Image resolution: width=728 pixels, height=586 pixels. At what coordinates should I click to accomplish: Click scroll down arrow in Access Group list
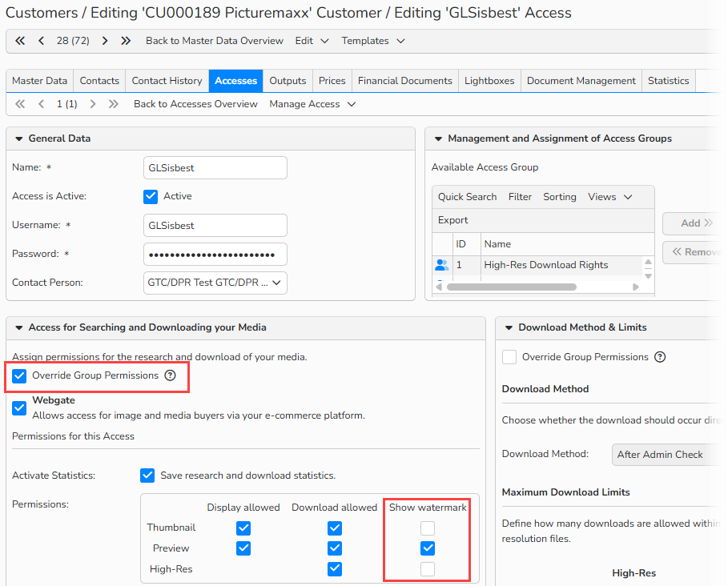(648, 276)
